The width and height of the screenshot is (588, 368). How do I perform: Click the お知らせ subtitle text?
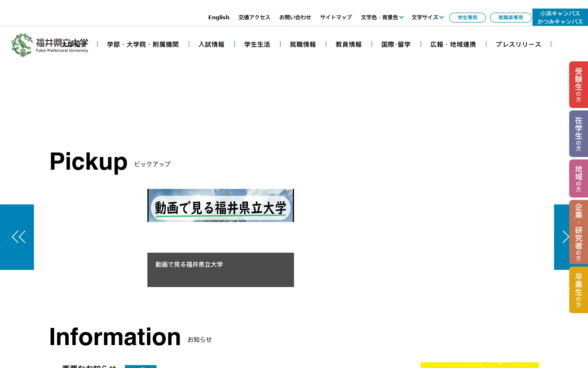[x=200, y=339]
